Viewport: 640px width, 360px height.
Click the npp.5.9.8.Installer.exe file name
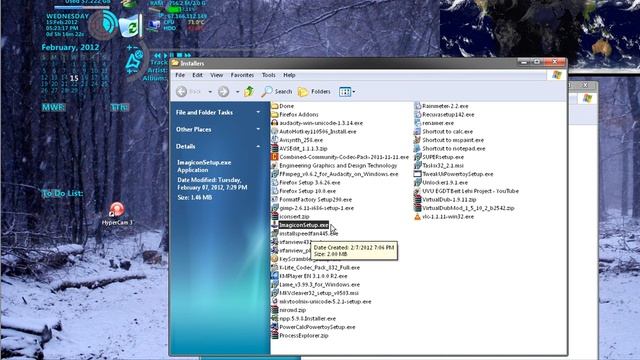pos(307,318)
